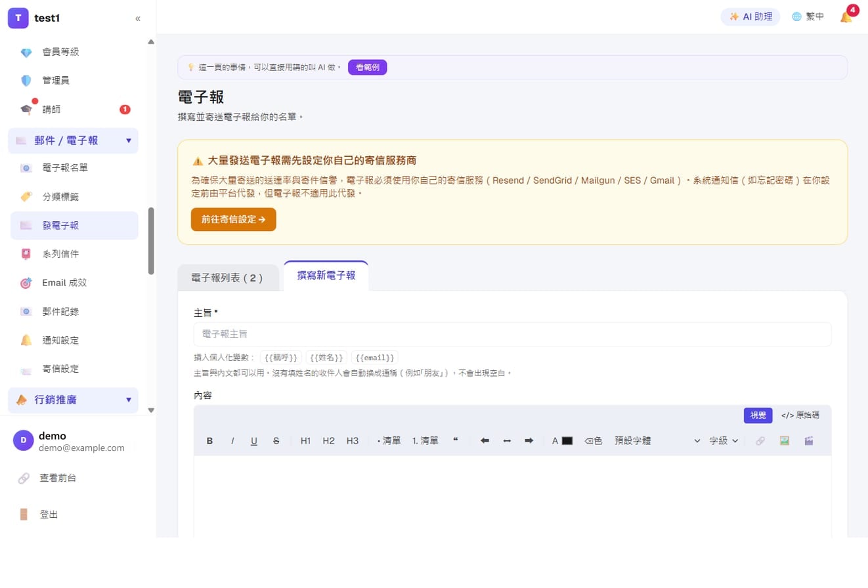Click the 電子報主旨 subject input field
This screenshot has height=588, width=868.
point(513,334)
